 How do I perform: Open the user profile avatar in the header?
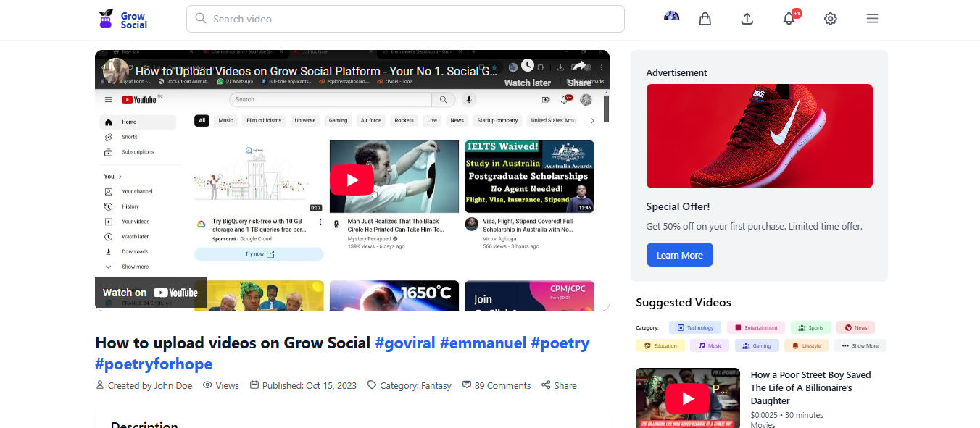click(671, 16)
